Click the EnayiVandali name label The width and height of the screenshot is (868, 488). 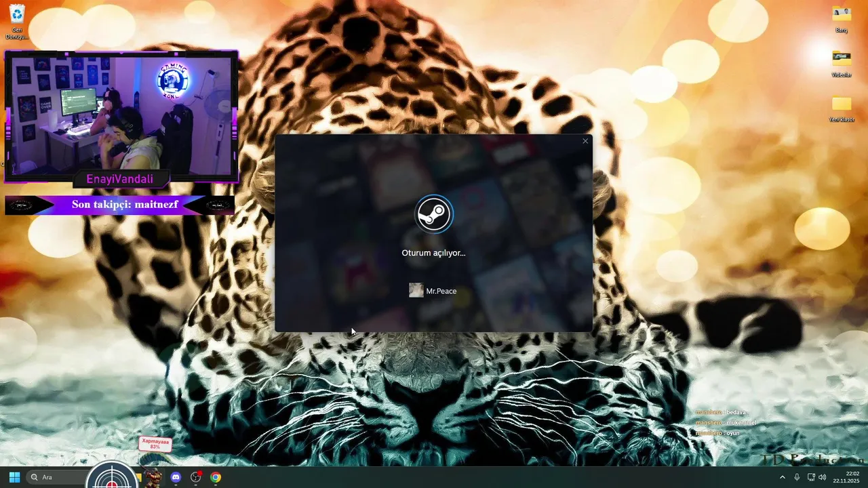119,179
